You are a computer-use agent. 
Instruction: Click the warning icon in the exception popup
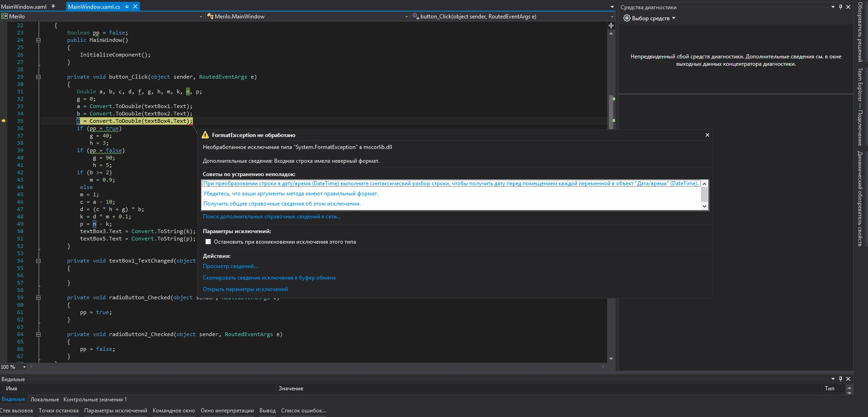point(205,135)
